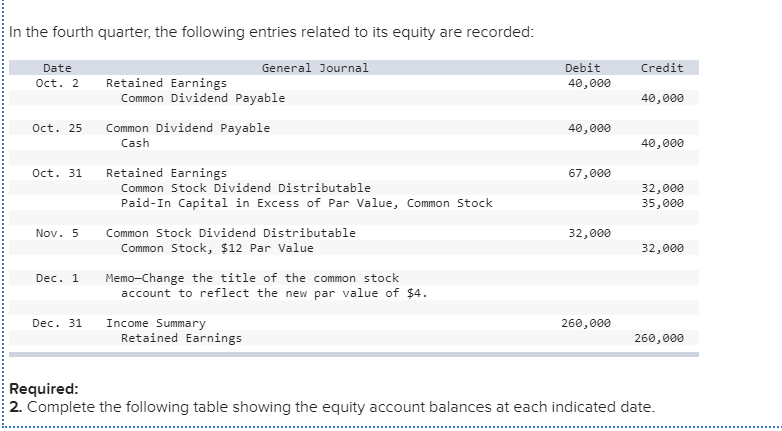
Task: Click Common Stock Dividend Distributable credit line of Oct. 31
Action: tap(246, 188)
